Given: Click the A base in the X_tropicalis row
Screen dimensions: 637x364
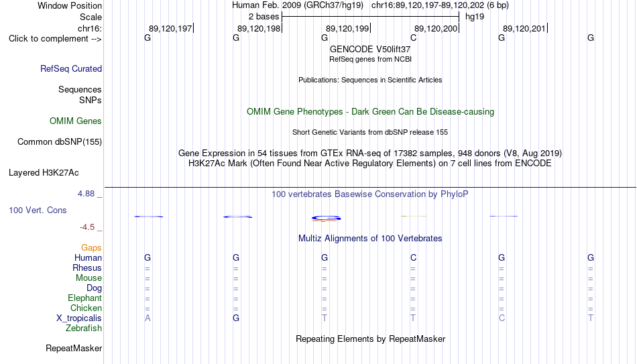Looking at the screenshot, I should click(x=148, y=318).
